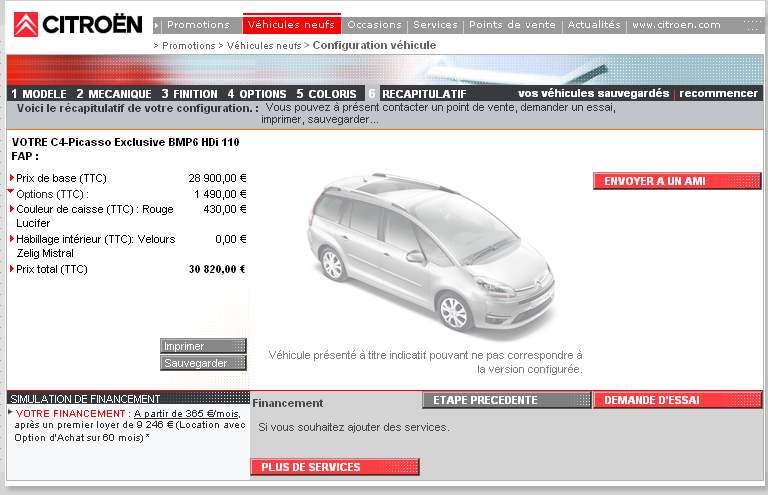Expand the VOTRE FINANCEMENT arrow
The height and width of the screenshot is (495, 768).
tap(10, 412)
